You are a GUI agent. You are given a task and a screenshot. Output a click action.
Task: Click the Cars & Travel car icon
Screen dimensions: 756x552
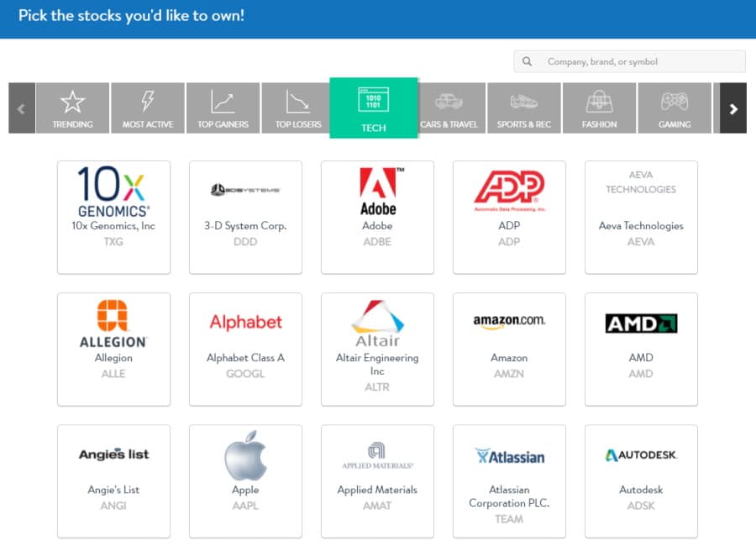[449, 101]
